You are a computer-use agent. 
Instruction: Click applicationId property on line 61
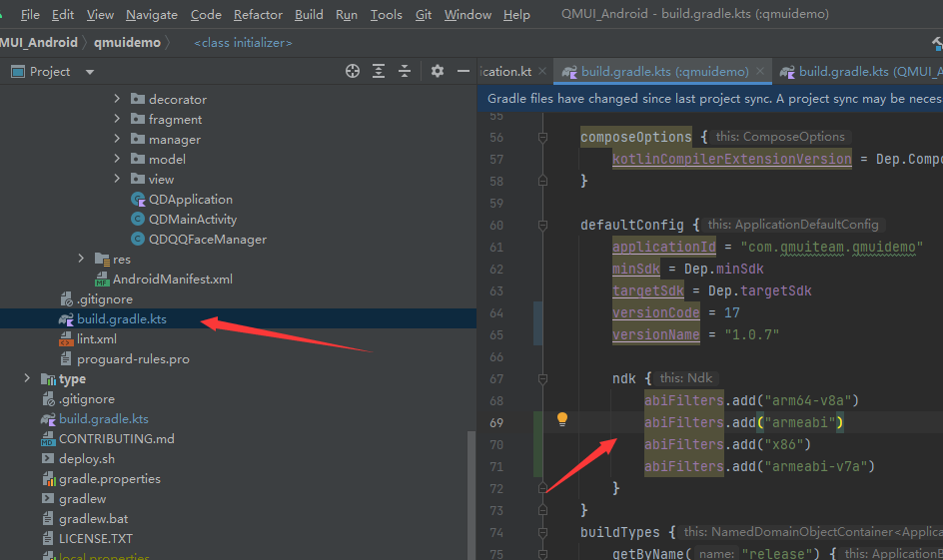pos(664,247)
